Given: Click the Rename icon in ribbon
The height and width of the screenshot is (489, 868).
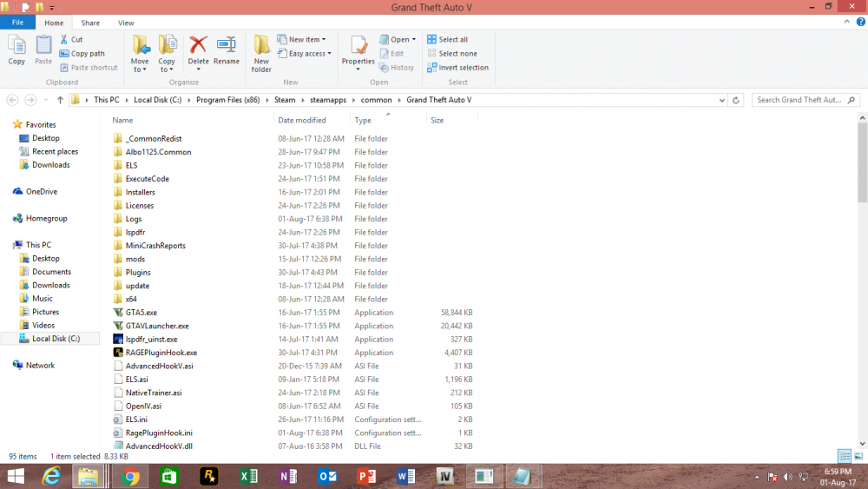Looking at the screenshot, I should tap(227, 45).
